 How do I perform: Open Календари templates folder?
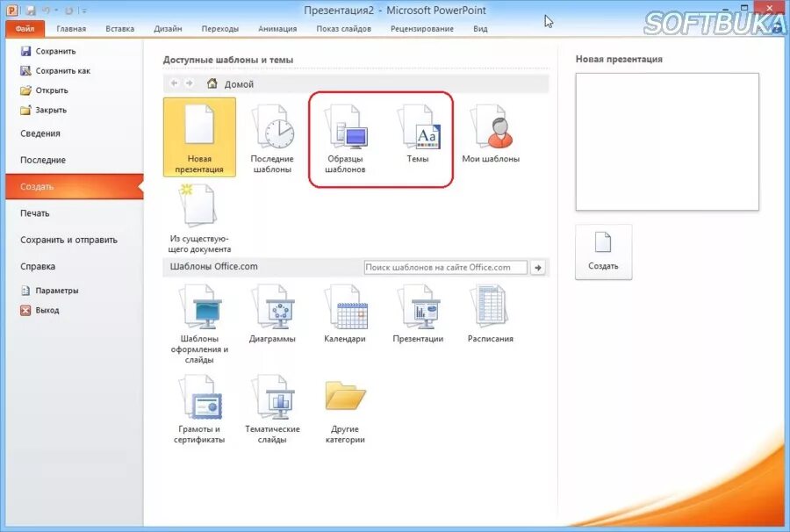click(x=345, y=313)
